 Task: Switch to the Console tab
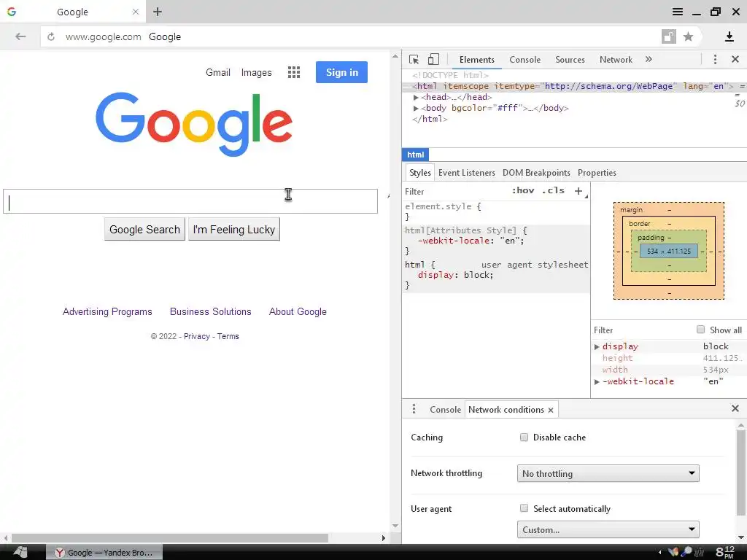pyautogui.click(x=525, y=60)
